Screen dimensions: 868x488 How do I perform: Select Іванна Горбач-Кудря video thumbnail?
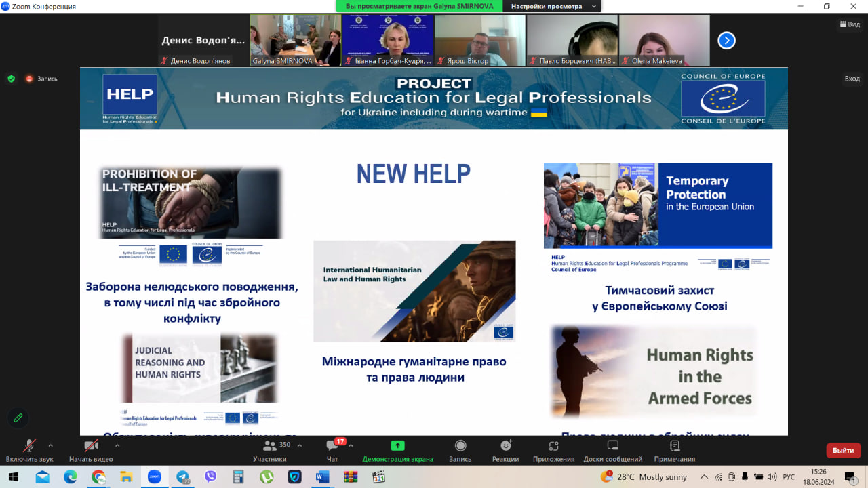[x=388, y=41]
